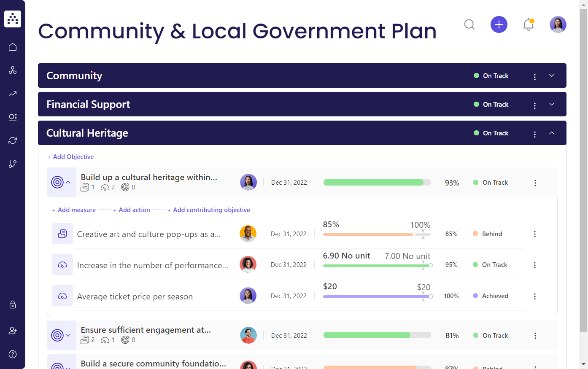
Task: Open the sync/refresh icon in sidebar
Action: pos(13,140)
